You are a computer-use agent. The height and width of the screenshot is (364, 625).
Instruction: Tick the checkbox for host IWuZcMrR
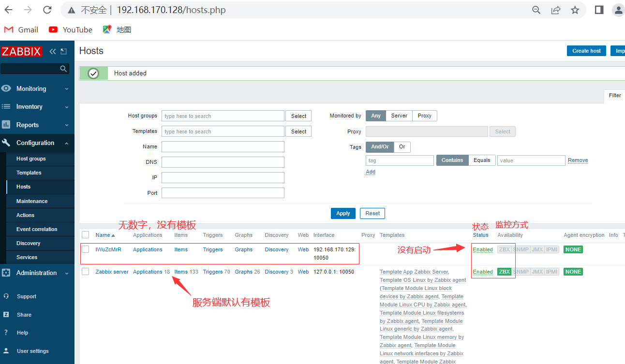tap(86, 249)
